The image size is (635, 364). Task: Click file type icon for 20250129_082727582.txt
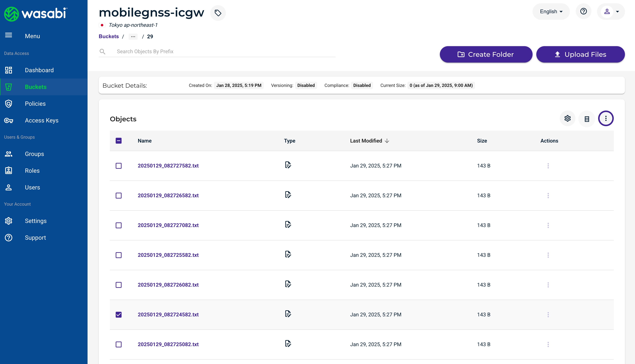click(288, 165)
